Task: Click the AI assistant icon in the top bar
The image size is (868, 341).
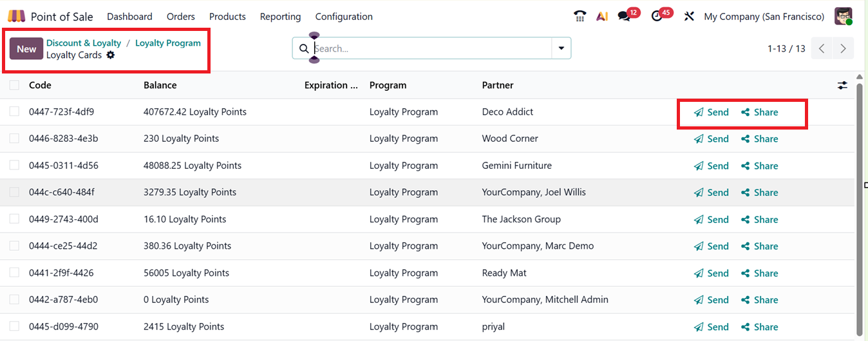Action: click(x=602, y=17)
